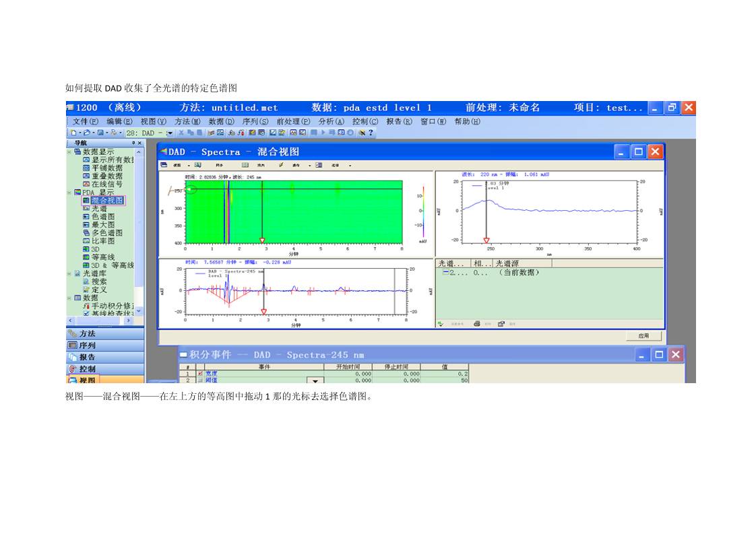Select the 3D view in navigation tree
The width and height of the screenshot is (756, 534).
[95, 249]
